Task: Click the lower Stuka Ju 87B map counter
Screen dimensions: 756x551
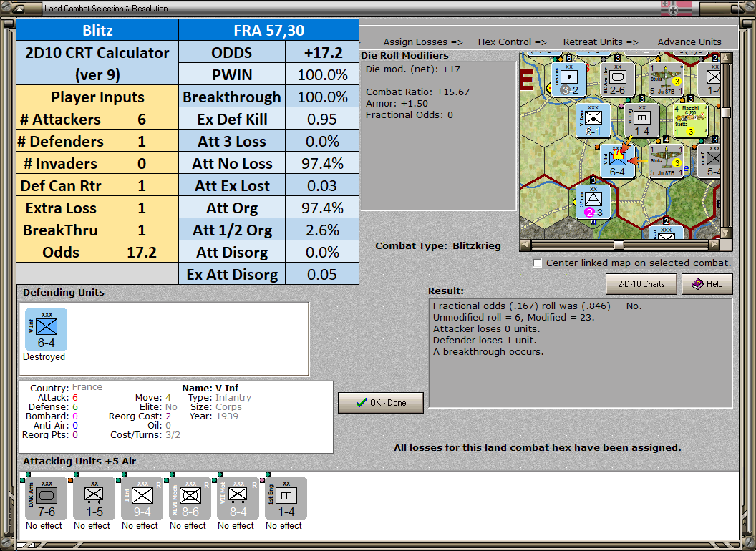Action: [666, 162]
